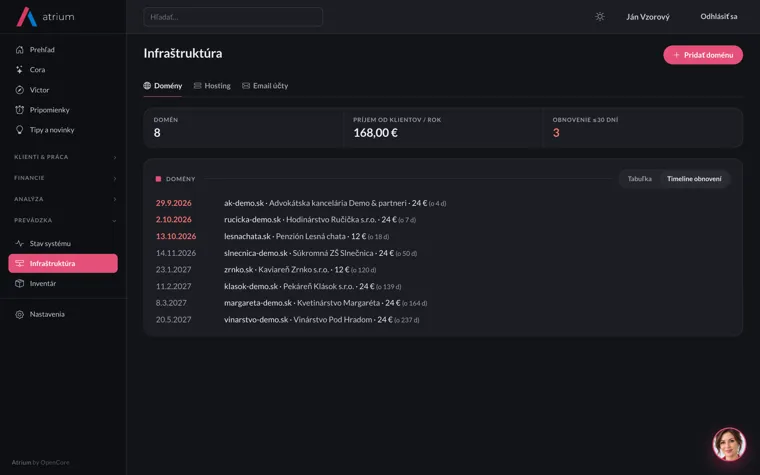This screenshot has width=760, height=475.
Task: Expand the Klienti & práca section
Action: (x=63, y=157)
